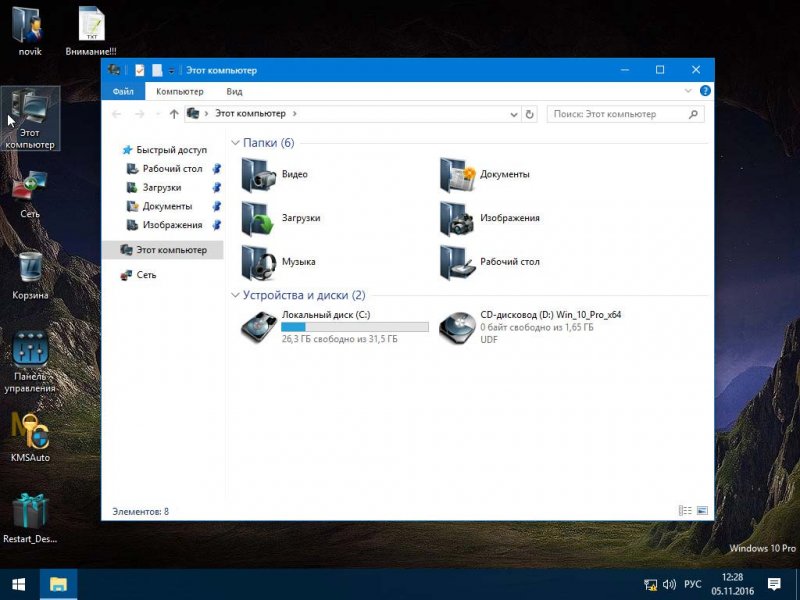Expand breadcrumb arrow after Этот компьютер
This screenshot has height=600, width=800.
[x=294, y=114]
